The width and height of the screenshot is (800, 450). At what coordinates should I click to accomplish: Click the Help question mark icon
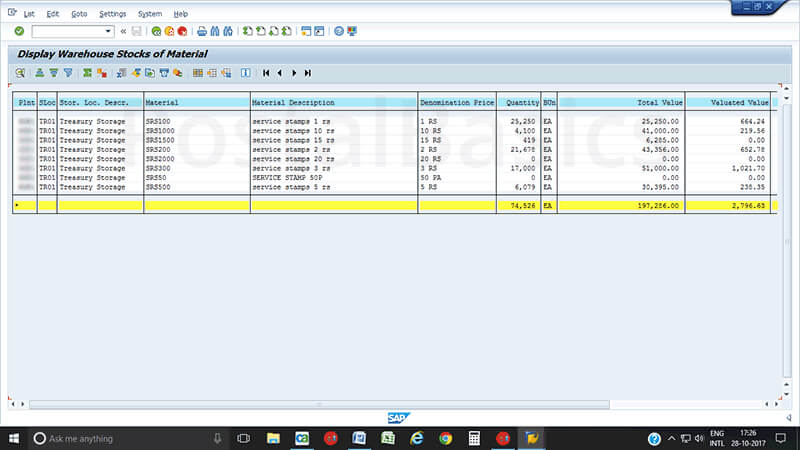pos(339,31)
